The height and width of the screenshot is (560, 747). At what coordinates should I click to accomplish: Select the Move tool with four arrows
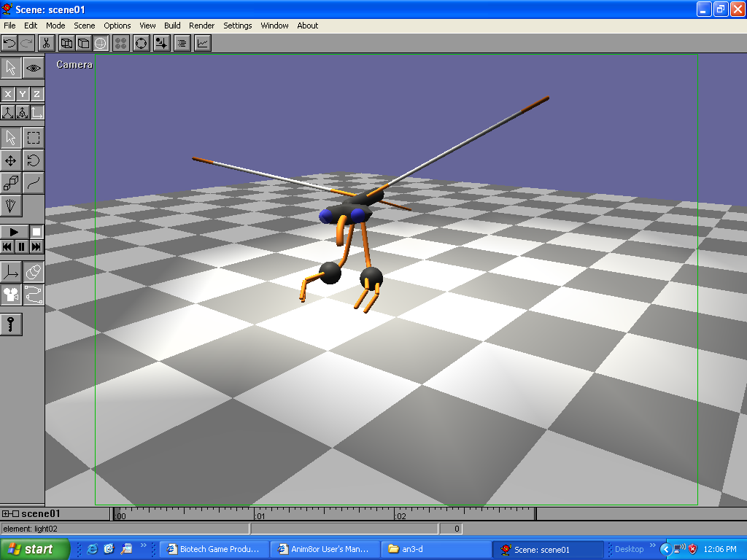tap(11, 160)
